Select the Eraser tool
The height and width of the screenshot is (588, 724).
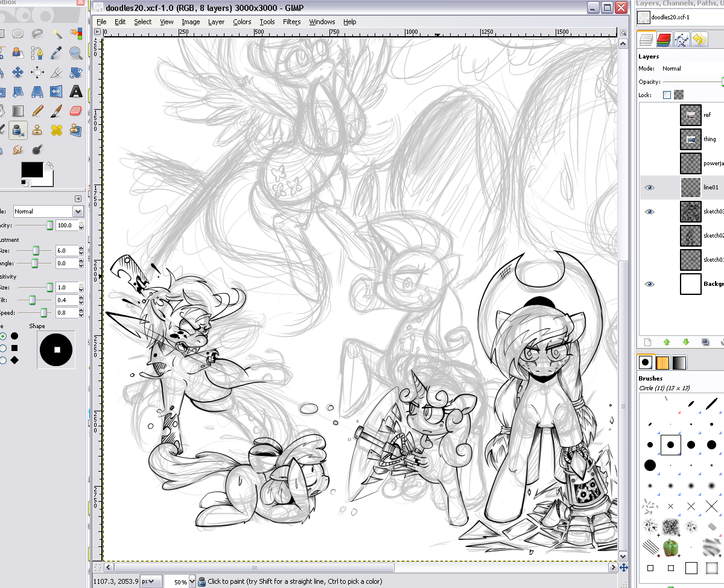[x=76, y=111]
